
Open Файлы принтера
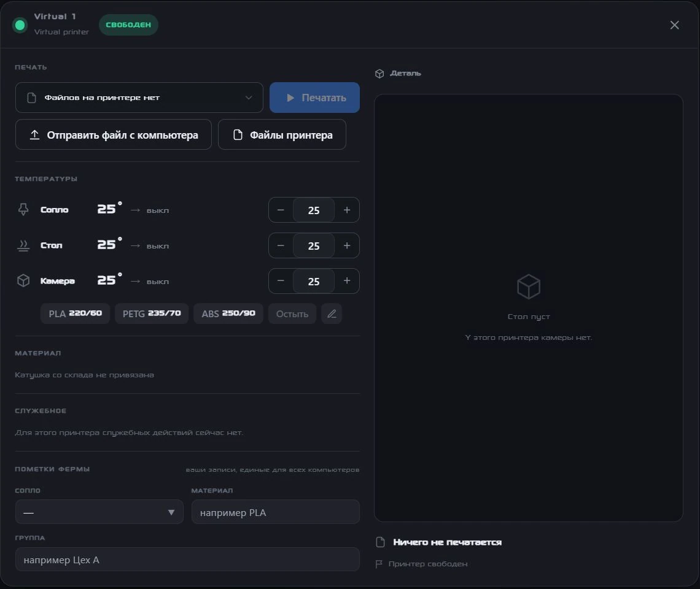tap(282, 134)
